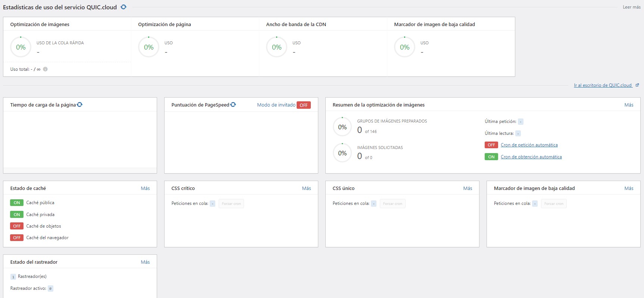Toggle Cron de obtención automática ON badge

[x=491, y=157]
